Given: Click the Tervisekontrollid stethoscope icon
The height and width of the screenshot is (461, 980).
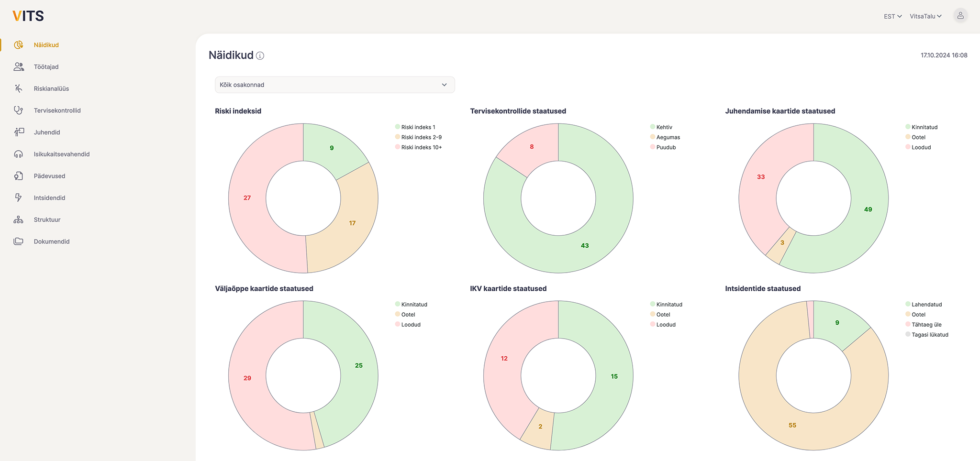Looking at the screenshot, I should tap(19, 110).
